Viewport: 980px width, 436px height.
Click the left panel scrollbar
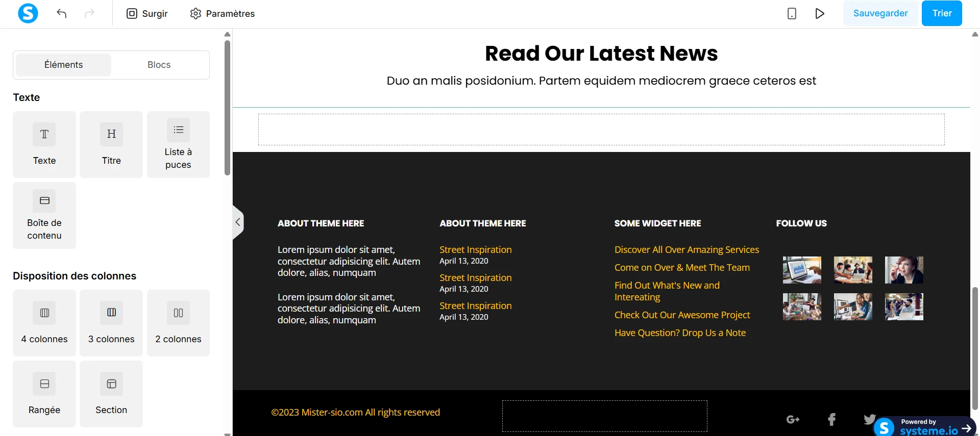click(228, 108)
